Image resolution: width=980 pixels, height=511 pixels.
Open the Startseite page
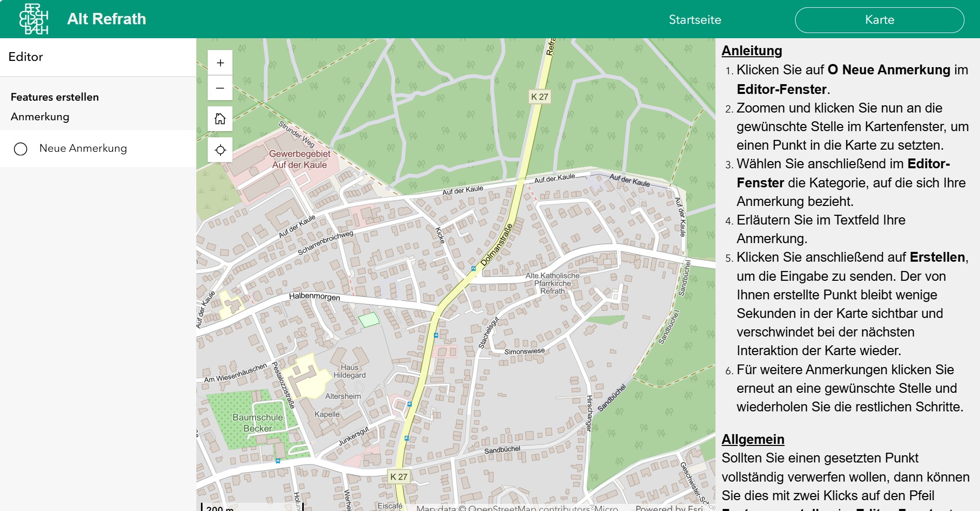(x=695, y=20)
